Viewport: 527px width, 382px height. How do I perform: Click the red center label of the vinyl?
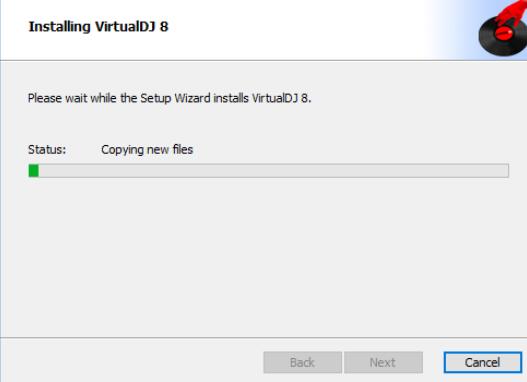503,33
